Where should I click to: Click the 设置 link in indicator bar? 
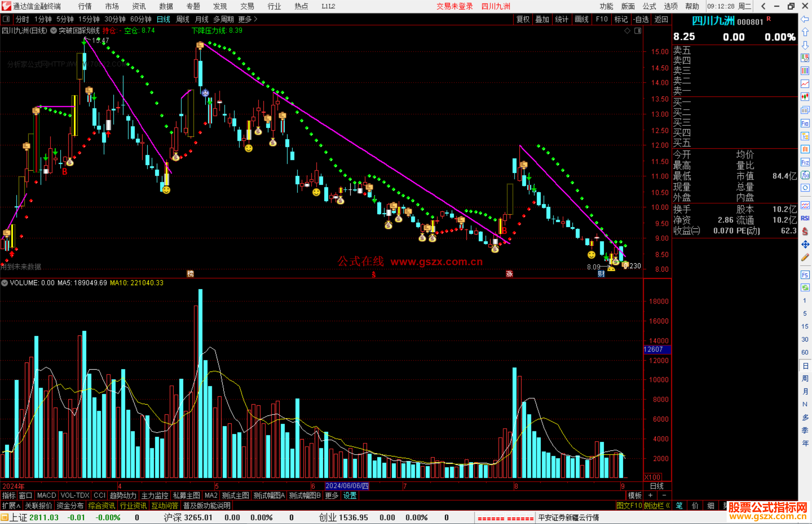pos(350,495)
